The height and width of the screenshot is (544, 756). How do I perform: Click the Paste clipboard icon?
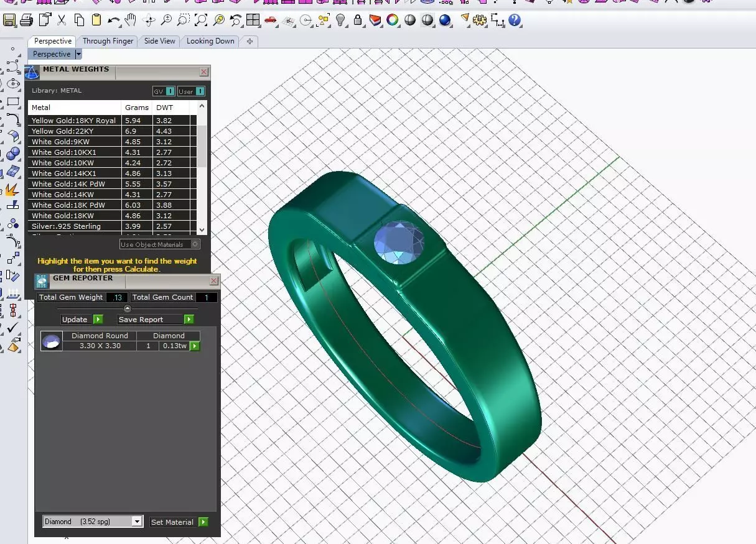pos(96,21)
